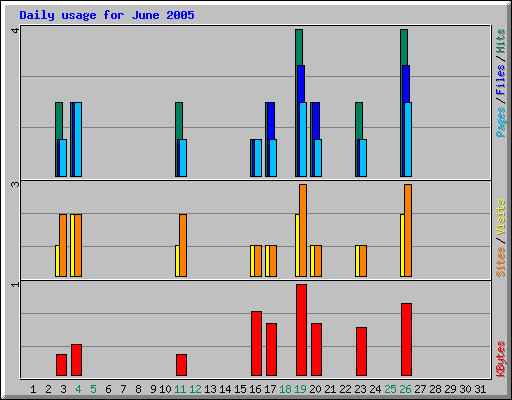Click green day 12 axis label
Screen dimensions: 512x400
point(195,389)
